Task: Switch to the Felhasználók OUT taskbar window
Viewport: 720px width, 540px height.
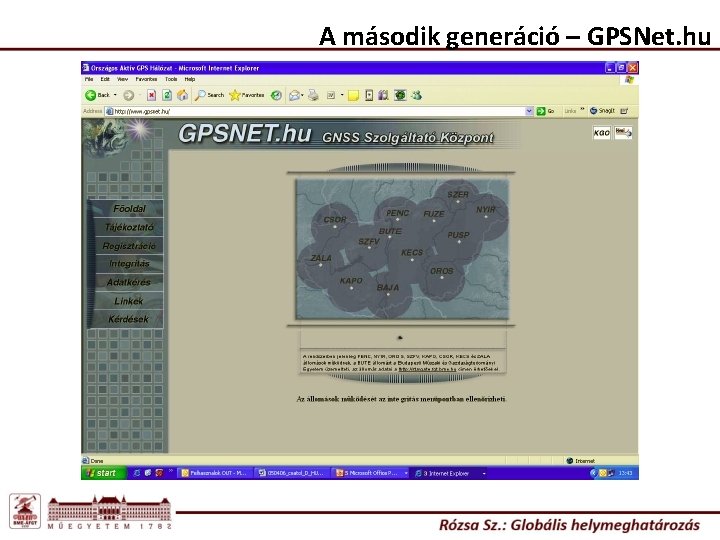Action: pyautogui.click(x=215, y=473)
